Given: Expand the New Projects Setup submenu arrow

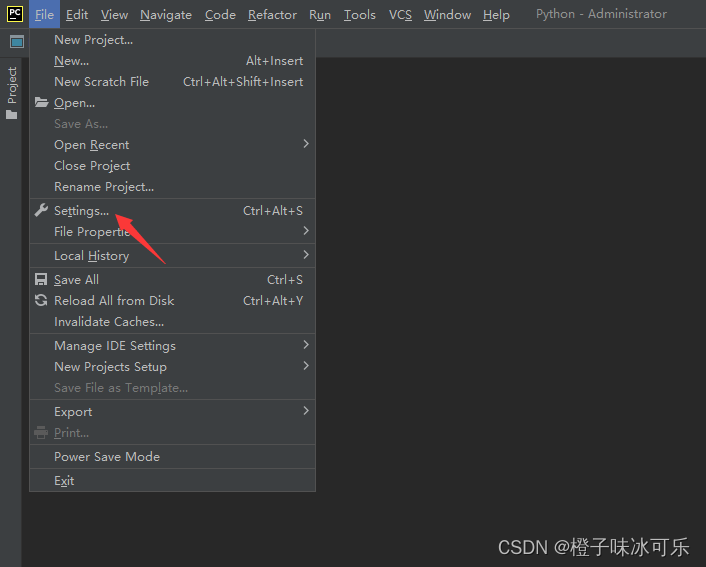Looking at the screenshot, I should (x=306, y=366).
